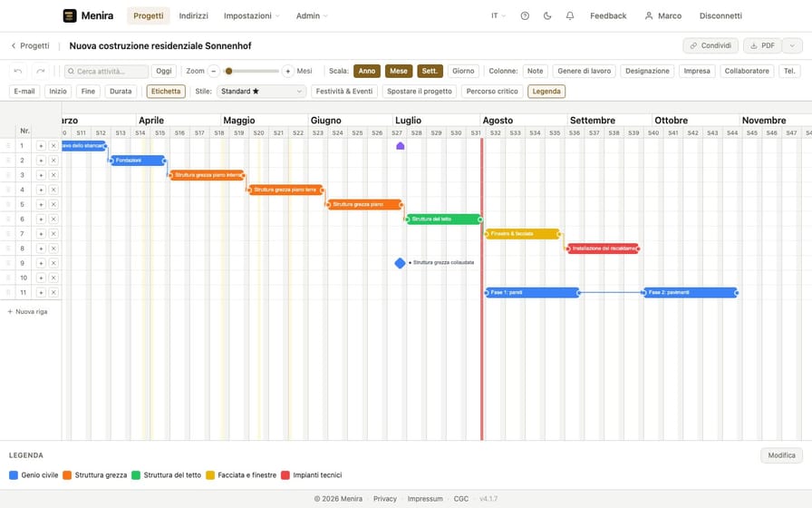Toggle Etichetta column
Viewport: 812px width, 508px height.
coord(166,92)
